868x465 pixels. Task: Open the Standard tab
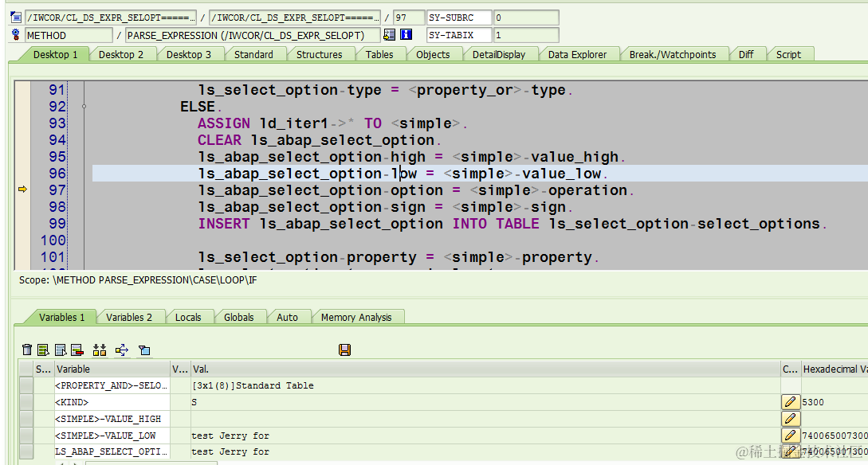253,54
